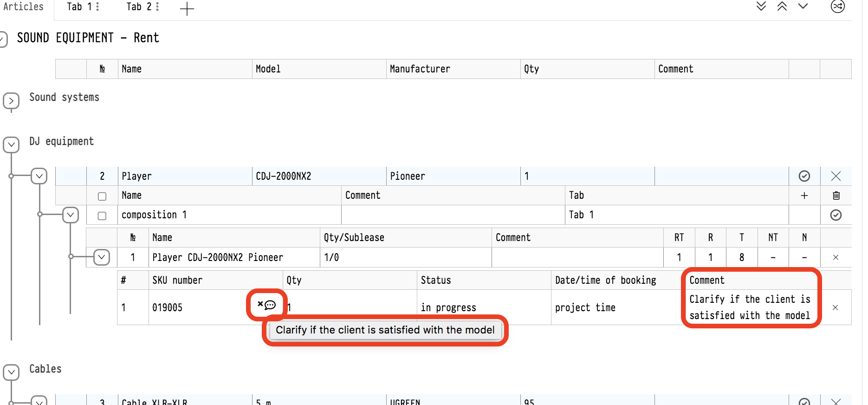868x405 pixels.
Task: Collapse the Cables group
Action: coord(11,372)
